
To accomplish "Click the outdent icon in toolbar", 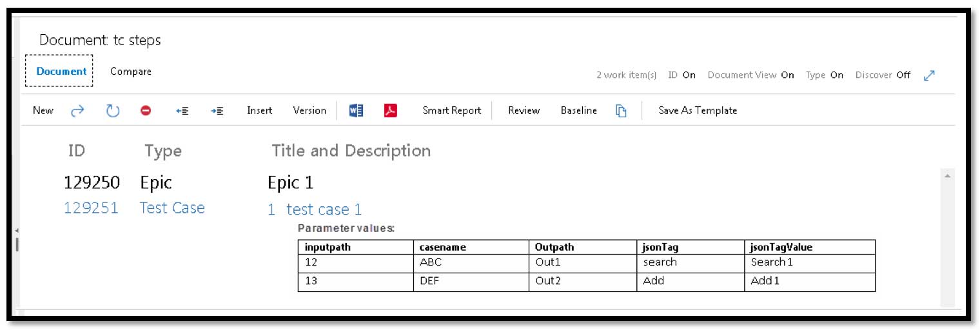I will pyautogui.click(x=182, y=111).
